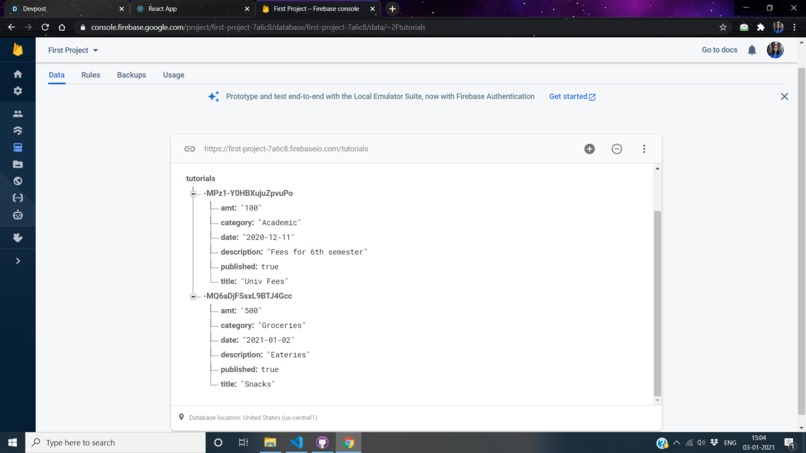This screenshot has width=806, height=453.
Task: Click data panel scroll up arrow
Action: [x=657, y=169]
